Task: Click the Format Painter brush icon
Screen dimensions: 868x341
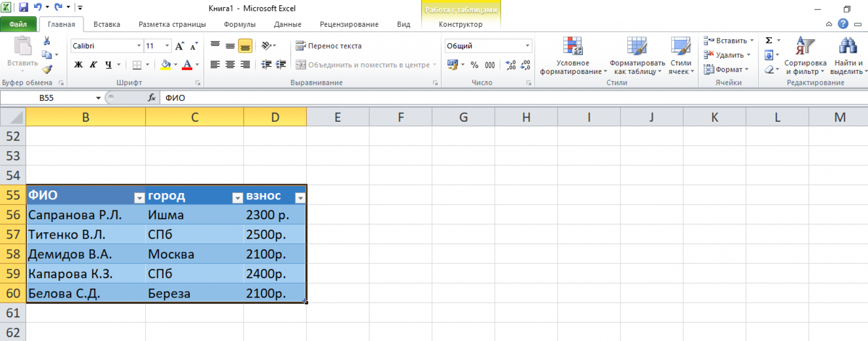Action: (47, 69)
